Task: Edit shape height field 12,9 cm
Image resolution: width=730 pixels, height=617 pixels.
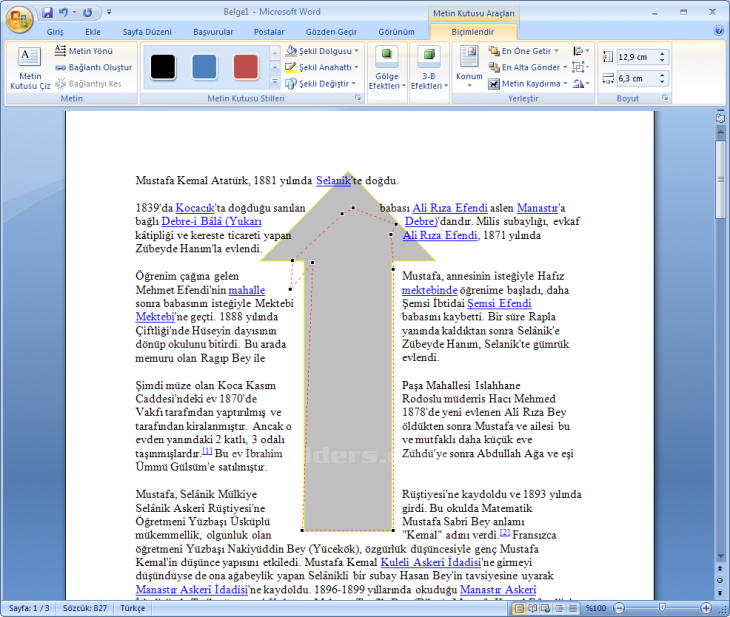Action: click(x=636, y=57)
